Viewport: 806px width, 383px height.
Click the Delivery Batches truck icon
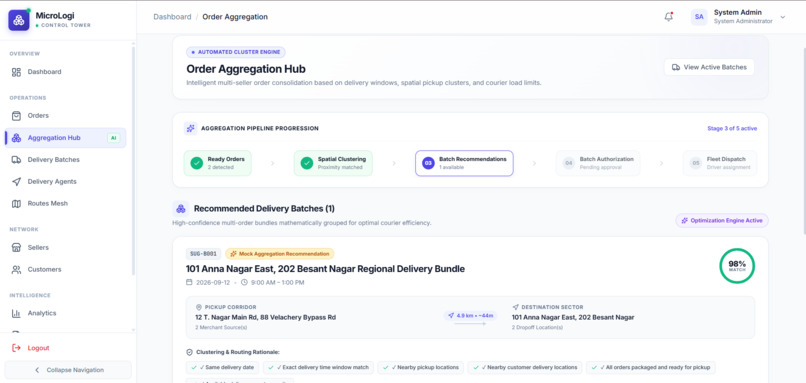click(x=16, y=160)
